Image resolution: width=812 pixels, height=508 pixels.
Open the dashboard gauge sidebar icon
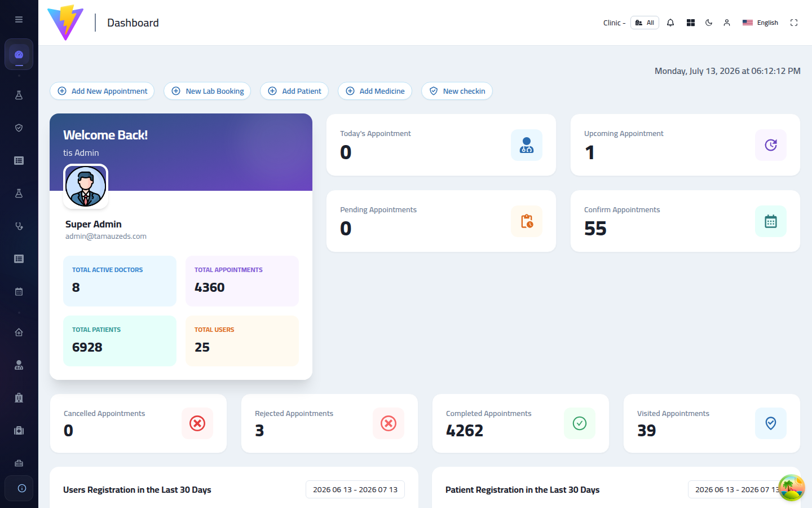pyautogui.click(x=19, y=55)
